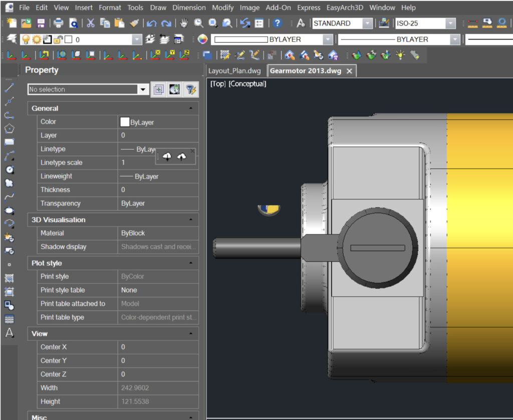The height and width of the screenshot is (420, 513).
Task: Click the Save icon in the toolbar
Action: click(41, 23)
